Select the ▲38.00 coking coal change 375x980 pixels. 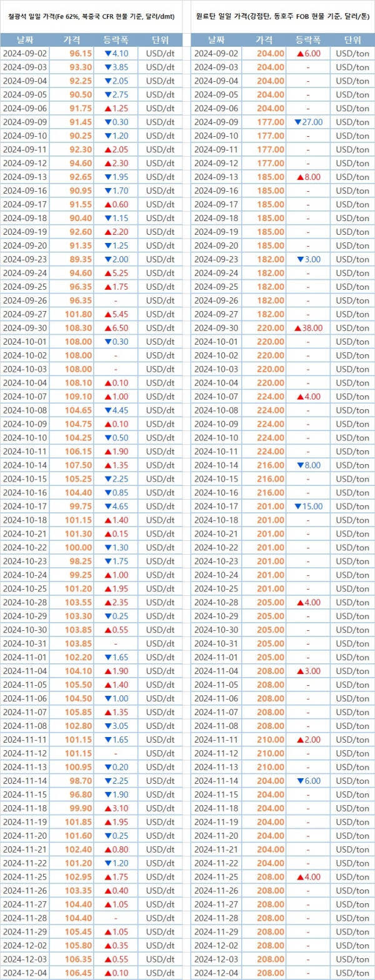pyautogui.click(x=309, y=329)
